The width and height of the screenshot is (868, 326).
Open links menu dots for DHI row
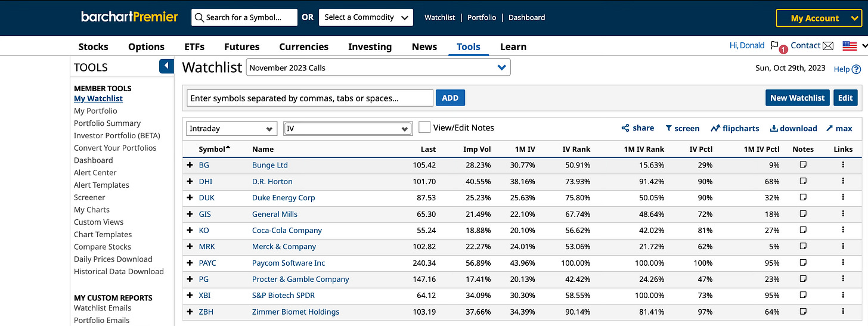(843, 181)
